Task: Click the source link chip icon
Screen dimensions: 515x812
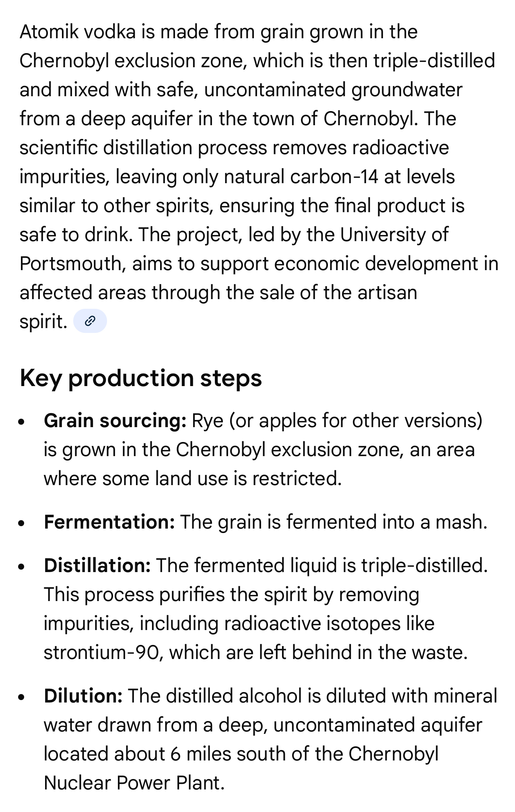Action: 90,321
